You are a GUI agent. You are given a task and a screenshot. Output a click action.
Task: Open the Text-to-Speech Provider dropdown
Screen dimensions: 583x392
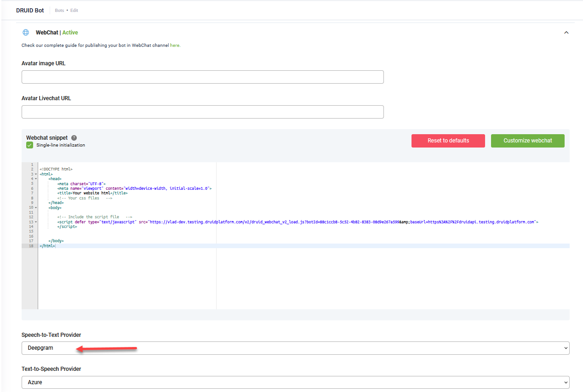(x=295, y=382)
